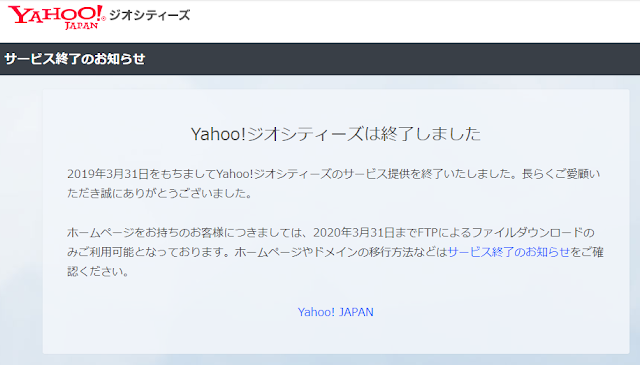Open the blue サービス終了のお知らせ link

tap(509, 252)
